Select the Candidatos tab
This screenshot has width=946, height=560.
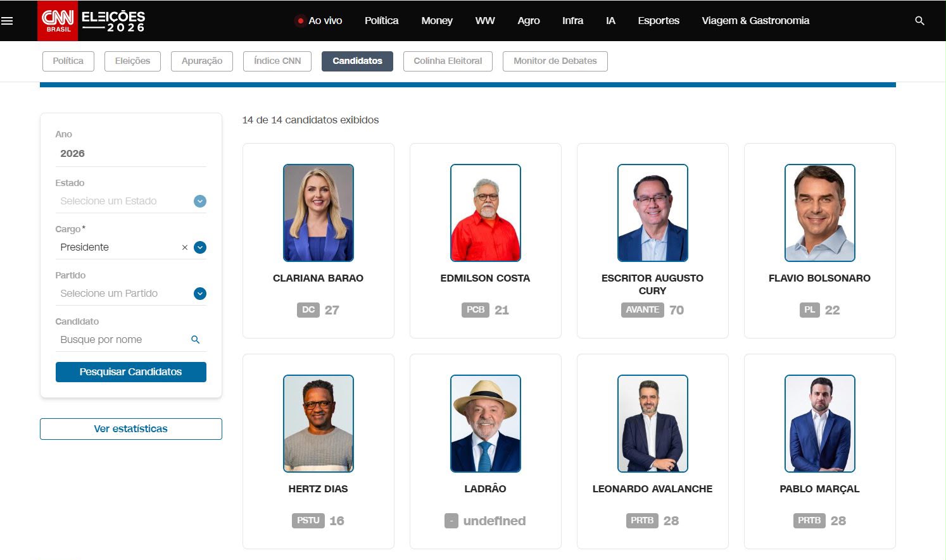click(x=357, y=61)
